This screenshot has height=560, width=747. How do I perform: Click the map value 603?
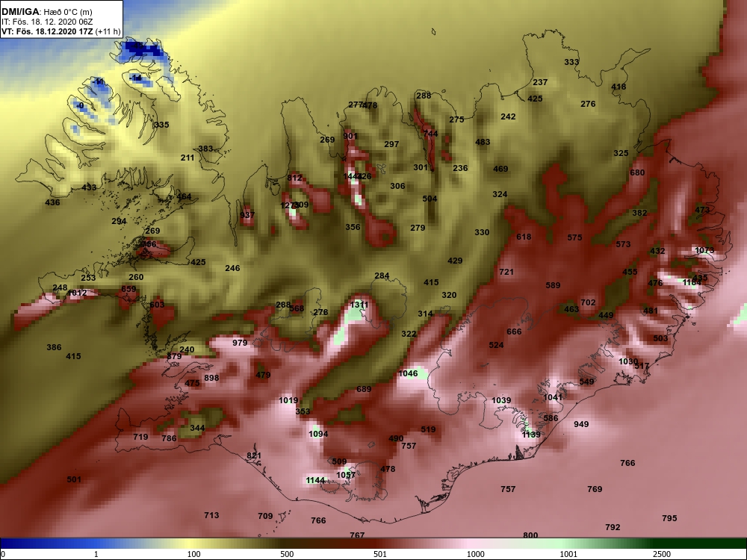point(157,305)
